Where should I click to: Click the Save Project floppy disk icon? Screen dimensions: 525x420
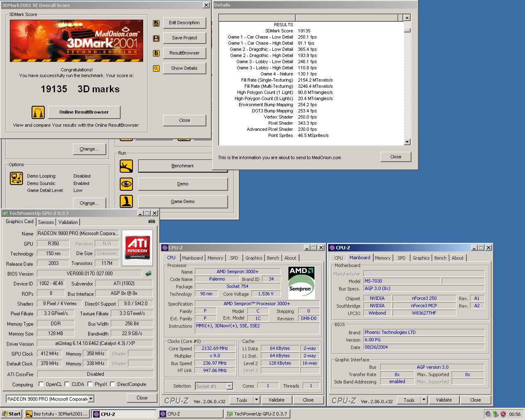(156, 38)
